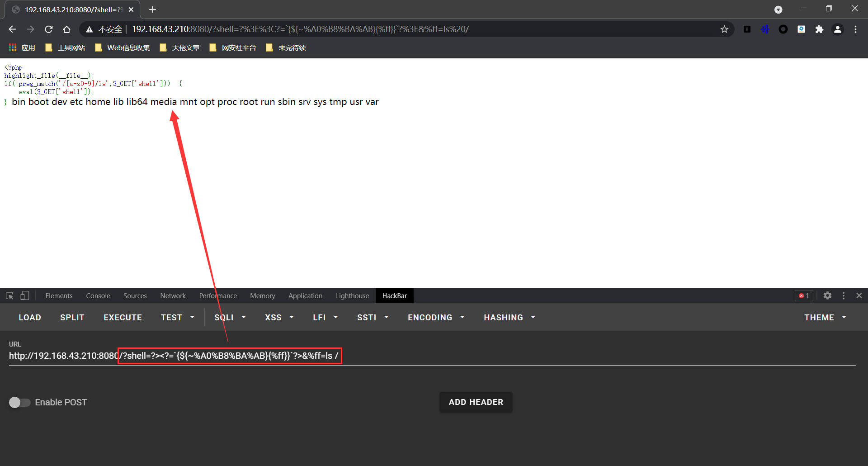This screenshot has width=868, height=466.
Task: Select the HackBar tab
Action: coord(395,296)
